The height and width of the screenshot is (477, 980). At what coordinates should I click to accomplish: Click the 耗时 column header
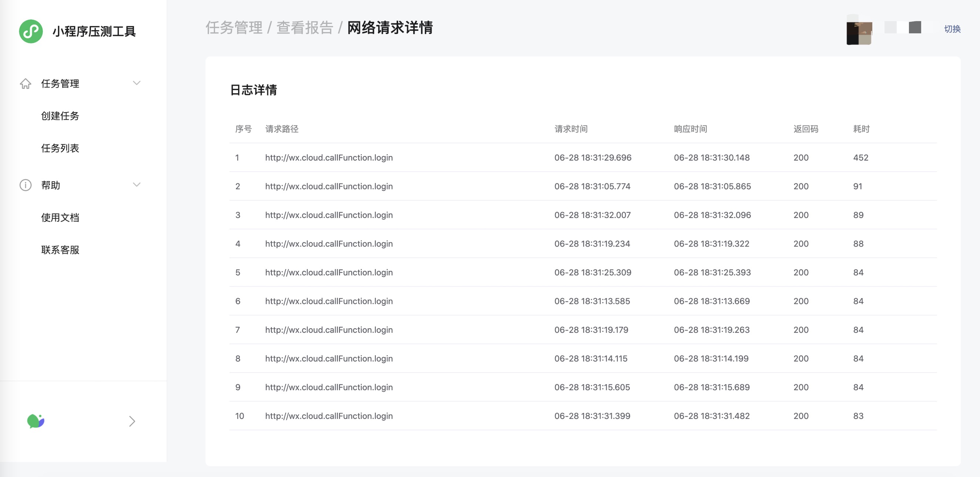tap(861, 129)
